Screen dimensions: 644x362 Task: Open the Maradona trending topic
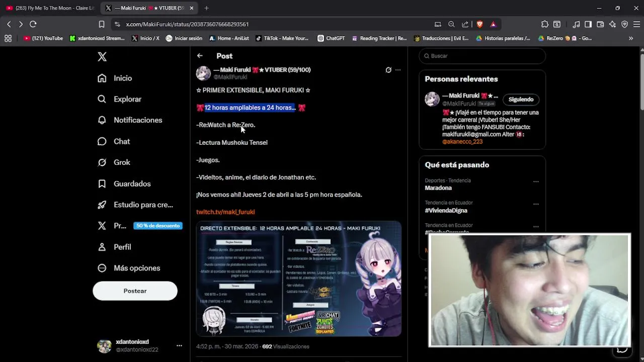click(x=438, y=188)
